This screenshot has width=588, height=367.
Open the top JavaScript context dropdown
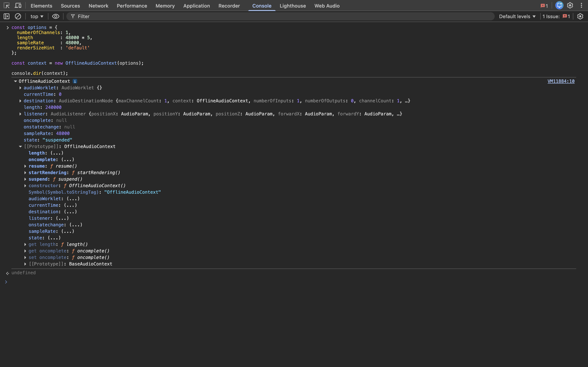click(37, 16)
